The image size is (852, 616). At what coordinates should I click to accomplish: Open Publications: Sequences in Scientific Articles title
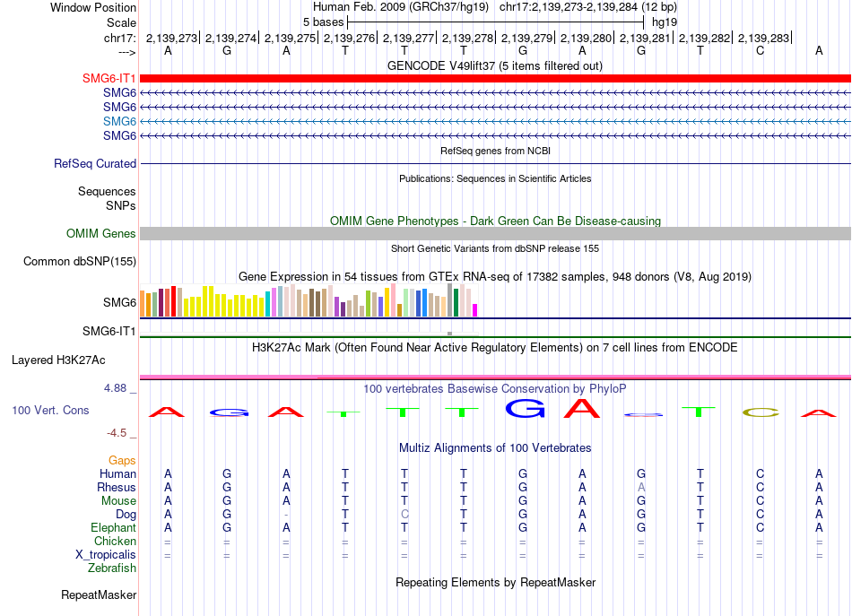click(495, 178)
